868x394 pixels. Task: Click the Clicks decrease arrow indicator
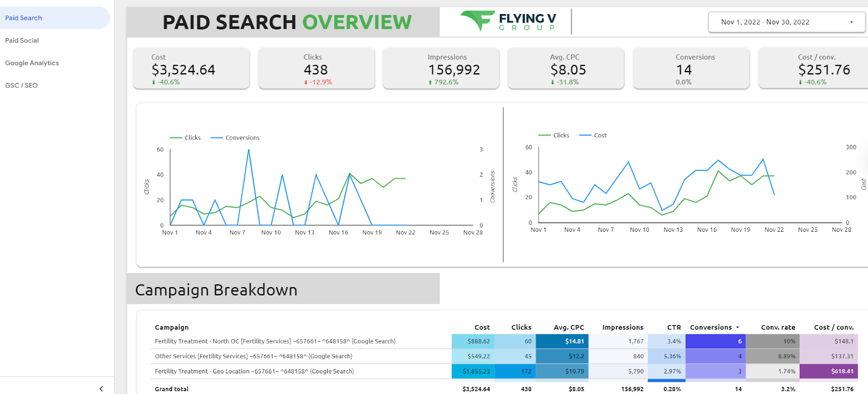tap(306, 82)
